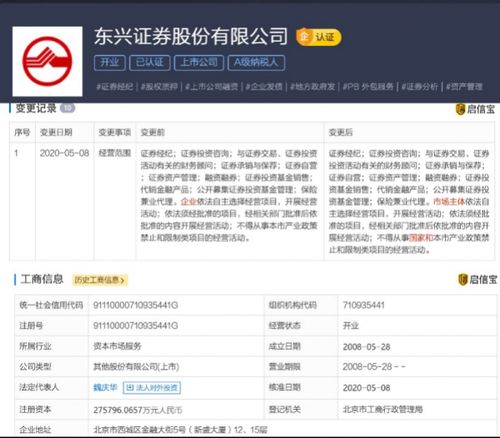Click the A级纳税人 tag
The height and width of the screenshot is (438, 500).
pyautogui.click(x=256, y=62)
